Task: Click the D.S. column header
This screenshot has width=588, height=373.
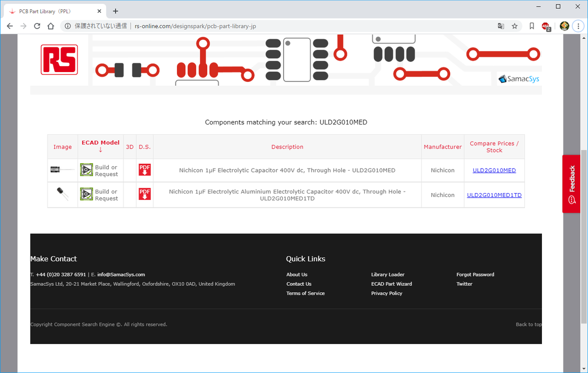Action: [145, 147]
